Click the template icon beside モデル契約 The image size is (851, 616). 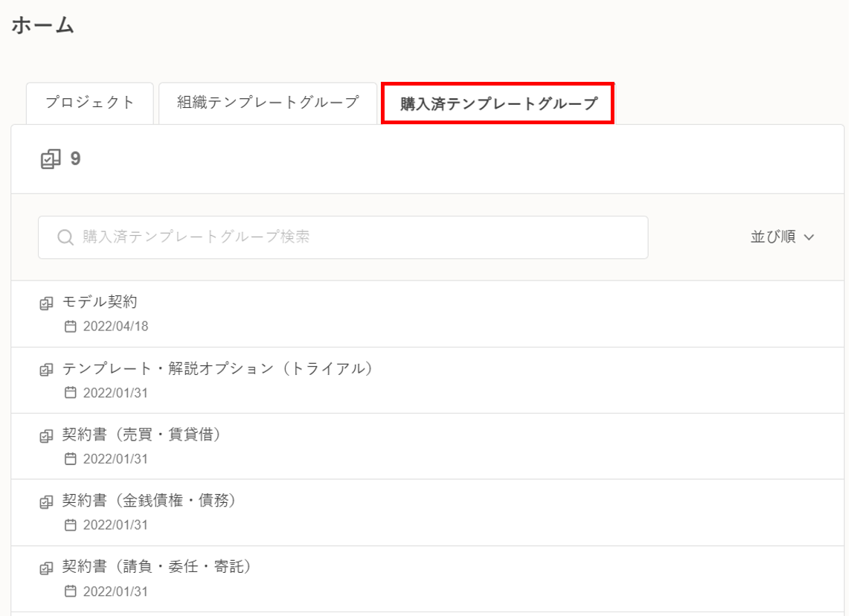[46, 304]
